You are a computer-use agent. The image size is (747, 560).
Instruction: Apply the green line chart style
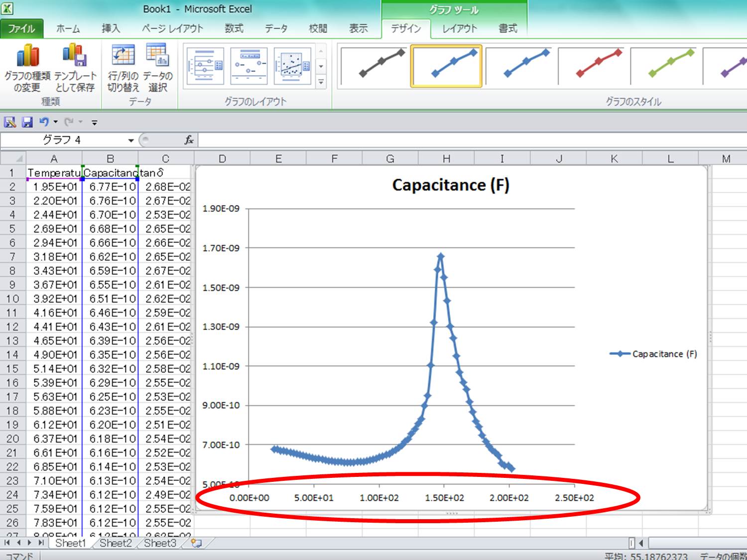663,66
